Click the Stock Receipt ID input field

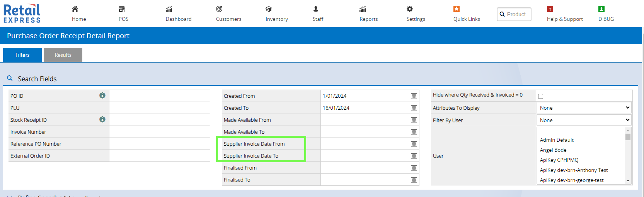coord(160,120)
